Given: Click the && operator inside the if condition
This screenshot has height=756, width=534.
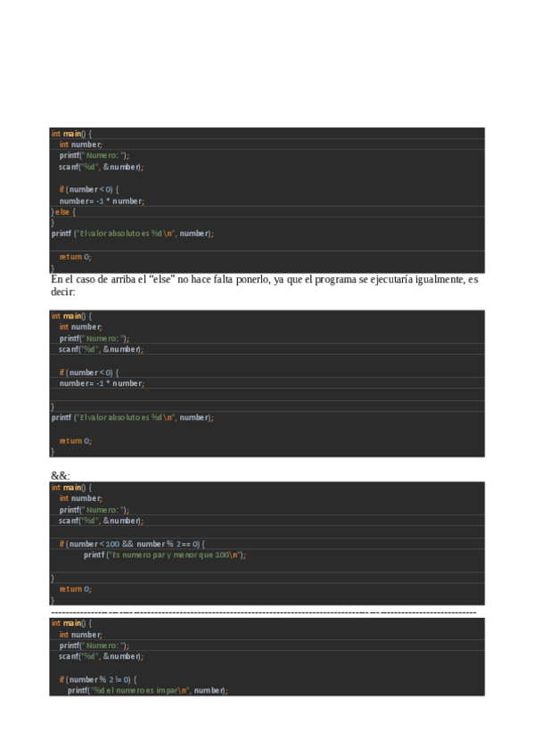Looking at the screenshot, I should [x=127, y=544].
